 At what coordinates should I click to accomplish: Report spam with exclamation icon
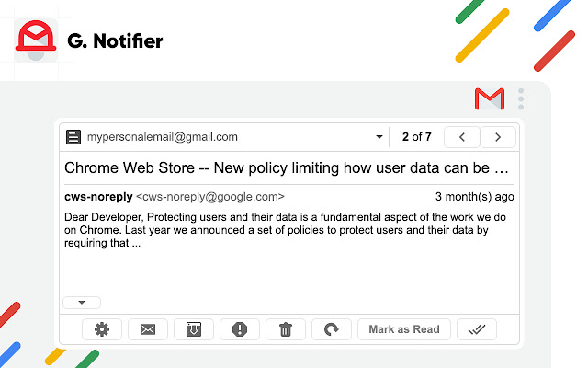pyautogui.click(x=240, y=328)
